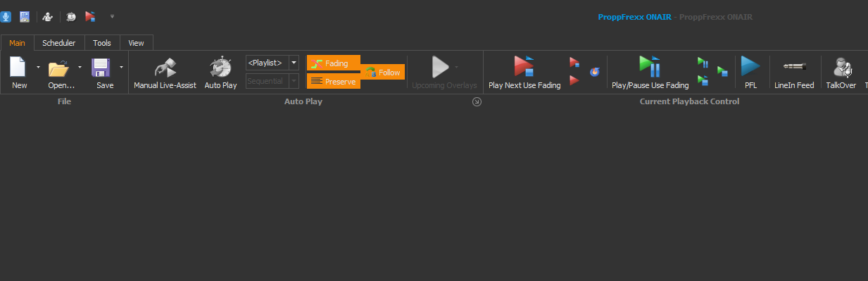Open the quick access toolbar customize arrow
The height and width of the screenshot is (281, 868).
(x=112, y=16)
